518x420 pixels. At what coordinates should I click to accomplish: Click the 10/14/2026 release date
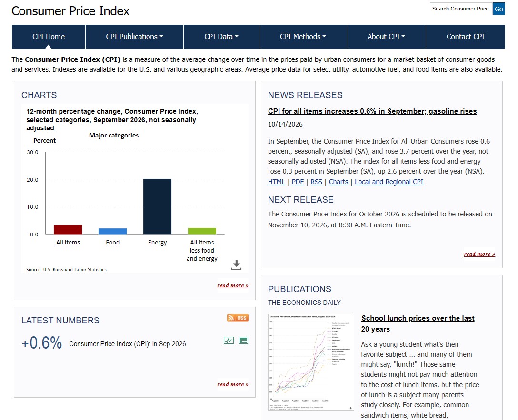(285, 125)
